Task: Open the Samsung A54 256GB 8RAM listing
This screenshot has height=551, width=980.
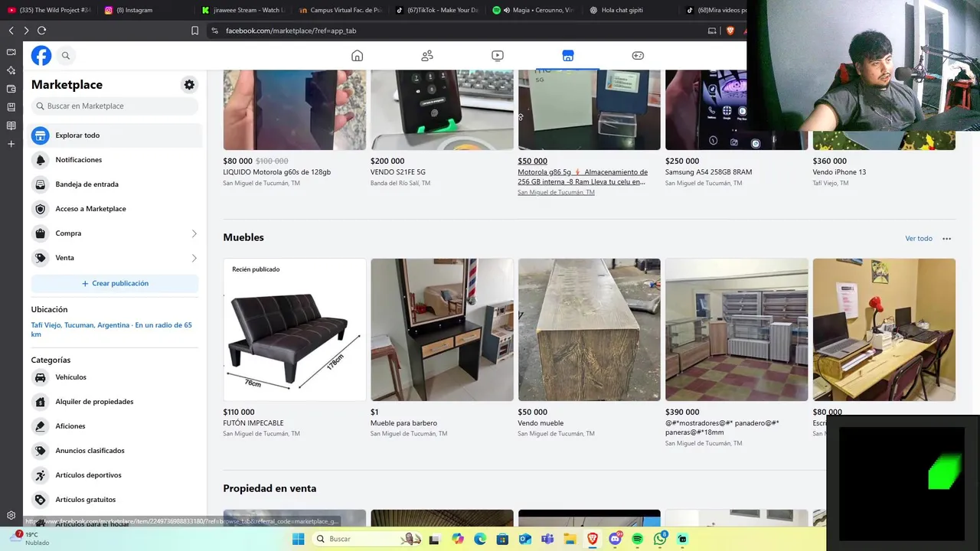Action: (709, 172)
